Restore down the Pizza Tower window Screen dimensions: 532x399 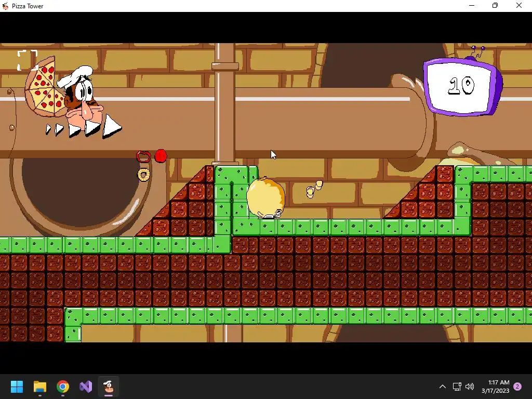pos(495,6)
